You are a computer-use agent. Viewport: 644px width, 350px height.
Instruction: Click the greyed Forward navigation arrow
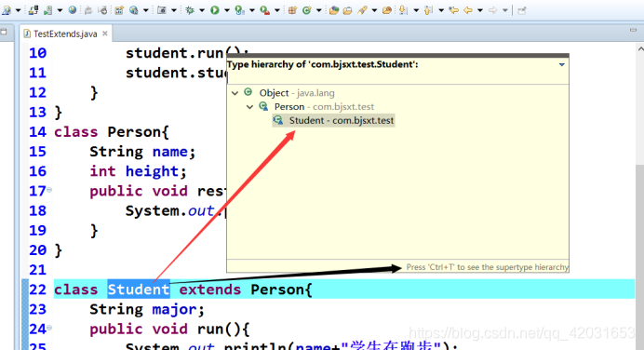[493, 10]
